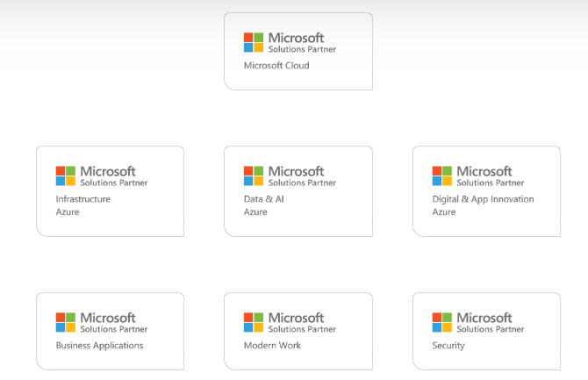Click 'Solutions Partner' text on the Security badge
The height and width of the screenshot is (380, 588).
[x=491, y=330]
